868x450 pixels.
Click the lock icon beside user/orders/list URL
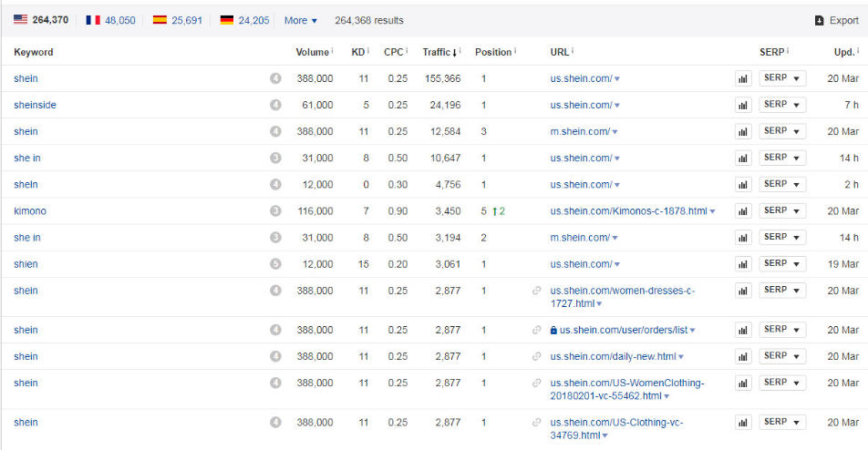553,331
